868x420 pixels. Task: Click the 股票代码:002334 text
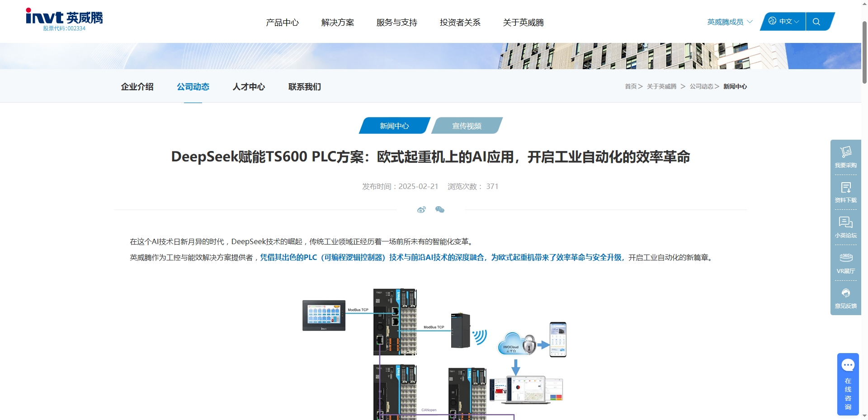[x=64, y=28]
